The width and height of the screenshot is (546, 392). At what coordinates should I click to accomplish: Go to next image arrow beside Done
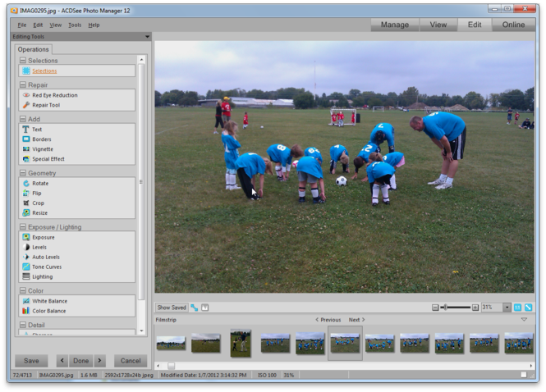(x=99, y=361)
